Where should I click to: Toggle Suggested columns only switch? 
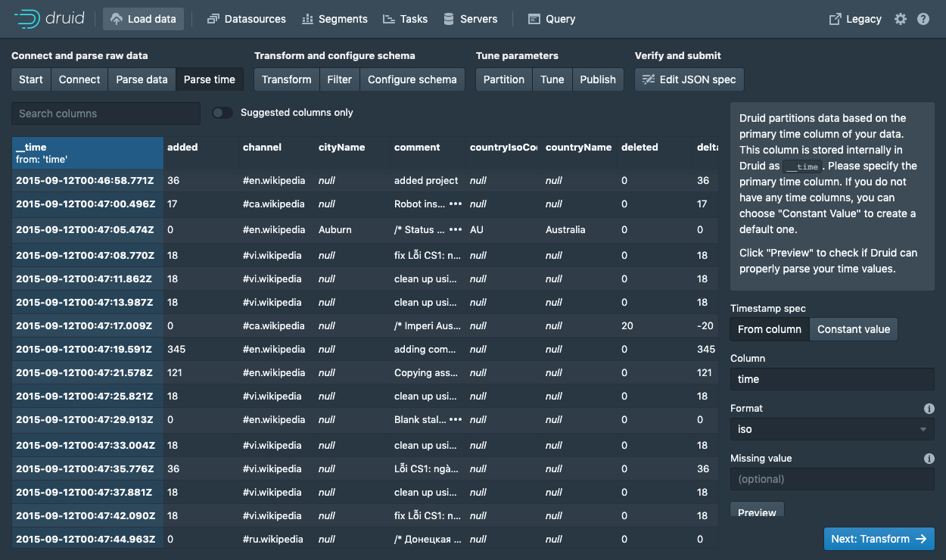click(x=222, y=113)
